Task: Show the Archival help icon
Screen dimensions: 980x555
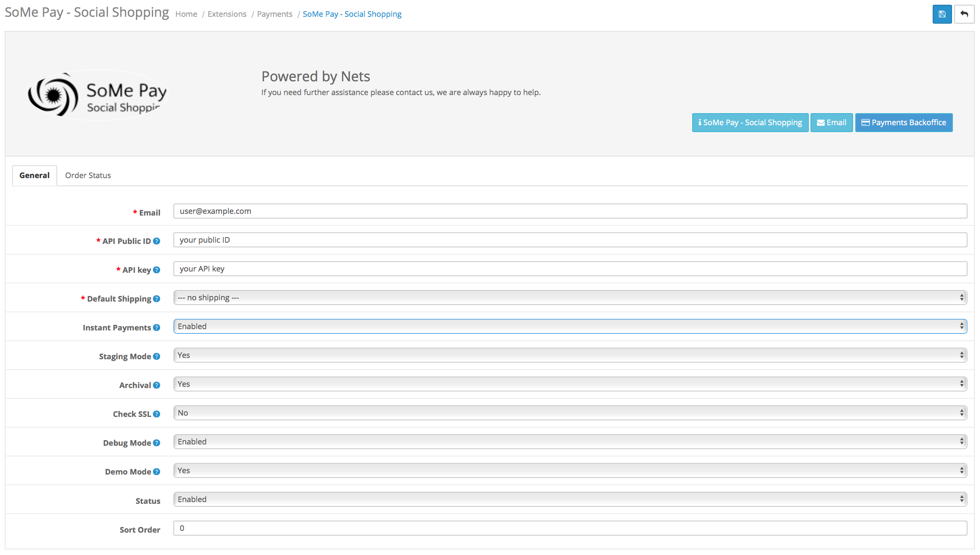Action: (157, 385)
